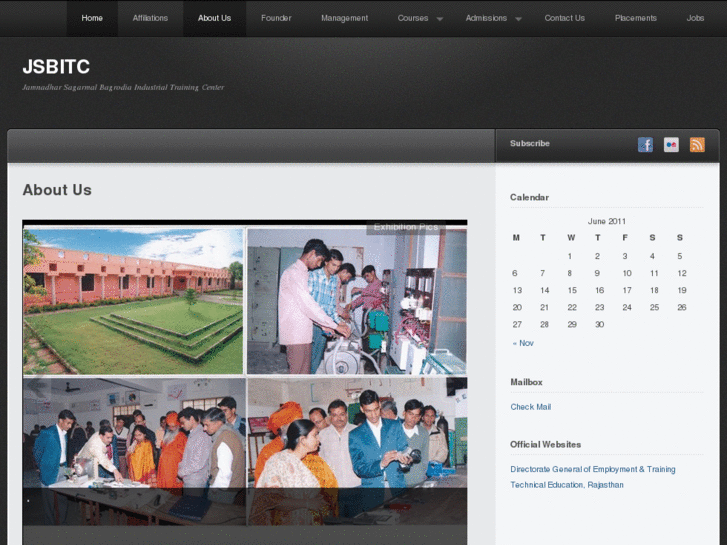Open the Affiliations menu item

150,18
